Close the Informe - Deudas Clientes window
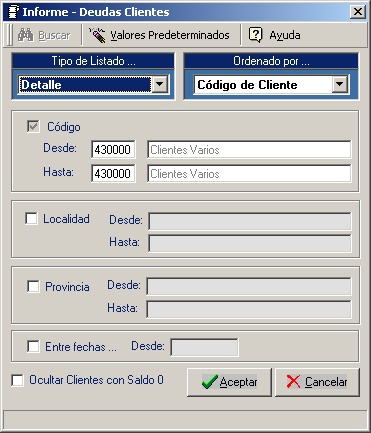This screenshot has height=433, width=371. [358, 12]
